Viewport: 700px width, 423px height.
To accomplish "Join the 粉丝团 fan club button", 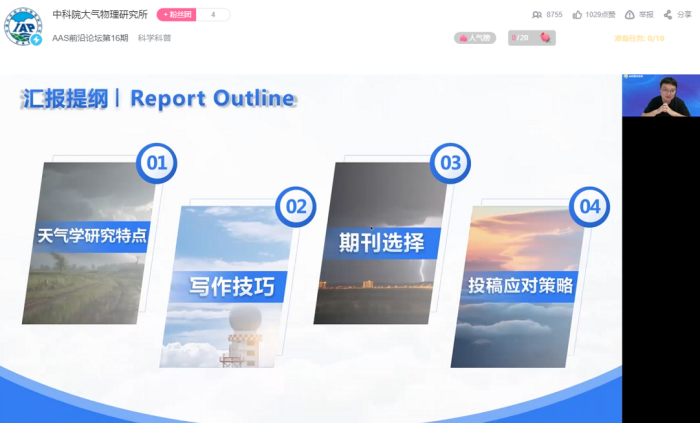I will tap(176, 15).
